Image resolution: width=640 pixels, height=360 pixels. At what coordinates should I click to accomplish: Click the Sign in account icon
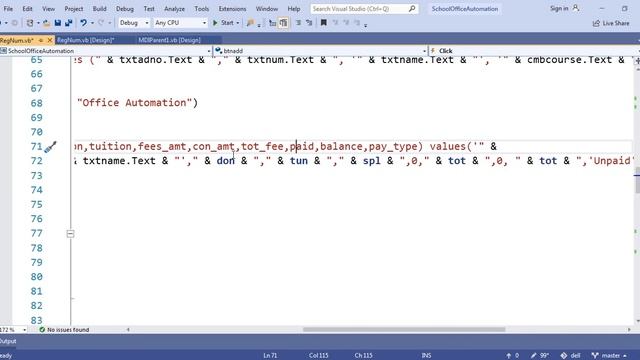576,8
